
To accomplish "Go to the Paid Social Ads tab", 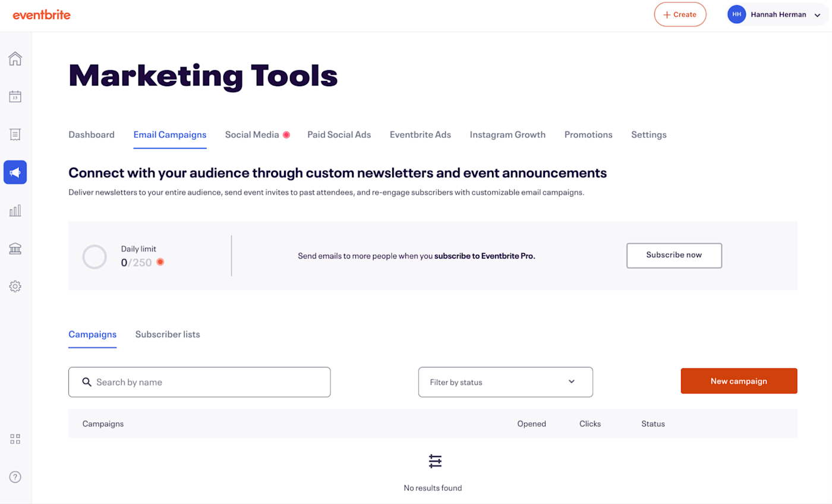I will click(x=339, y=135).
